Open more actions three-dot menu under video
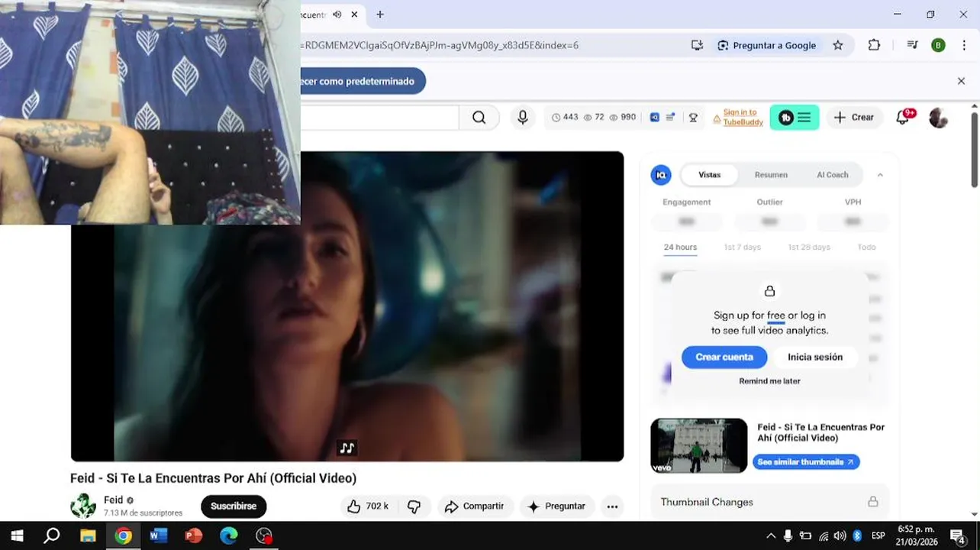 coord(612,506)
